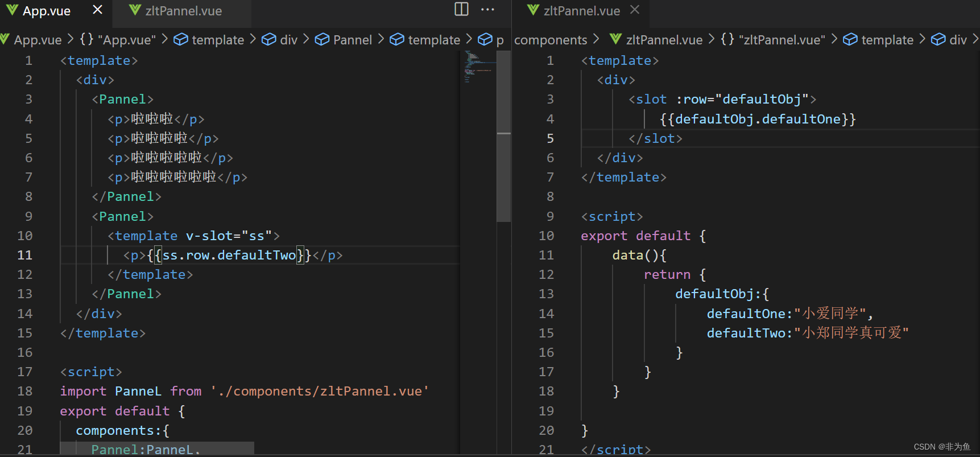Click {{defaultObj.defaultOne}} interpolation
980x457 pixels.
(x=758, y=119)
